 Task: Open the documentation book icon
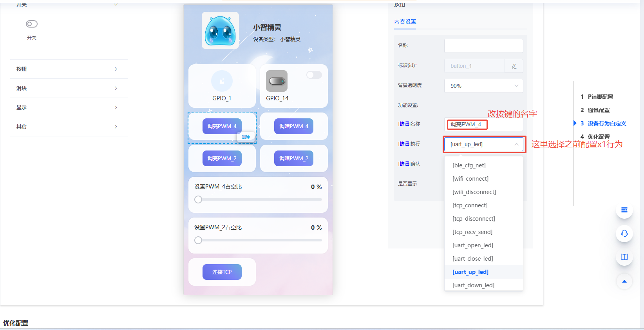pyautogui.click(x=624, y=257)
